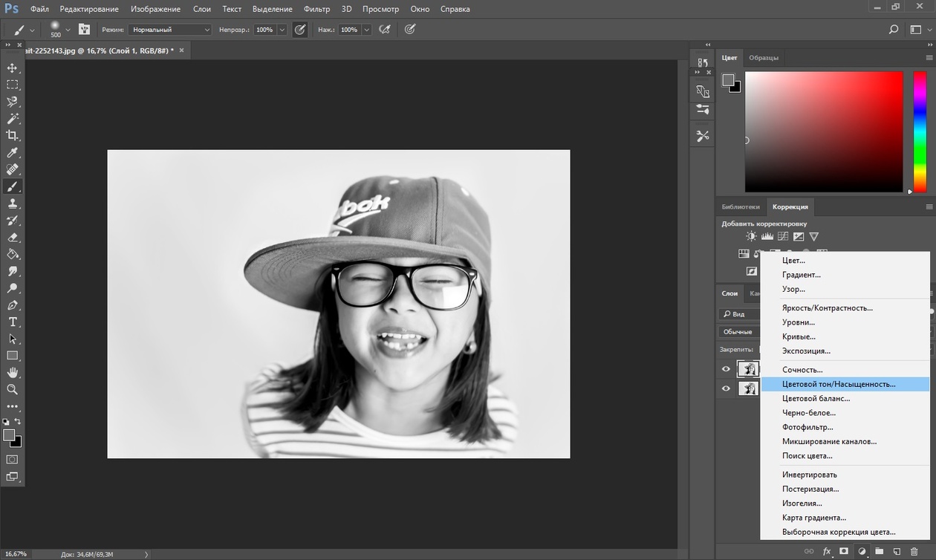
Task: Select the Move tool
Action: click(x=12, y=68)
